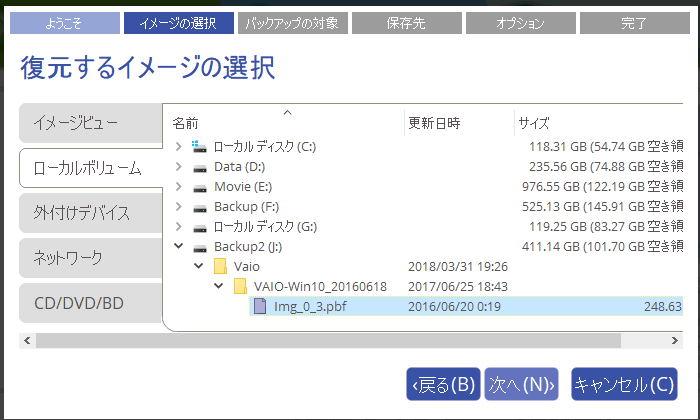Screen dimensions: 700x420
Task: Click the Vaio folder icon
Action: 221,267
